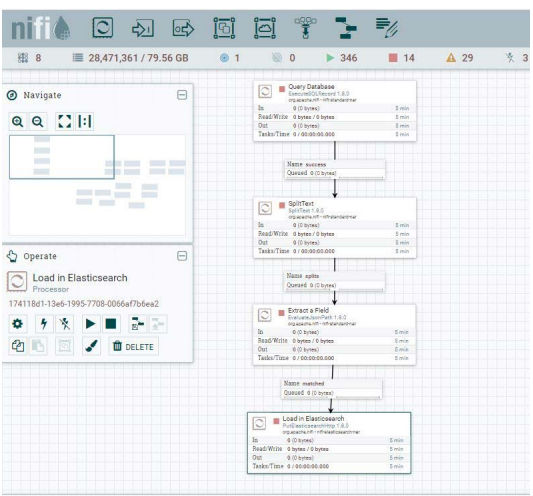Click the Funnel toolbar icon

click(305, 28)
